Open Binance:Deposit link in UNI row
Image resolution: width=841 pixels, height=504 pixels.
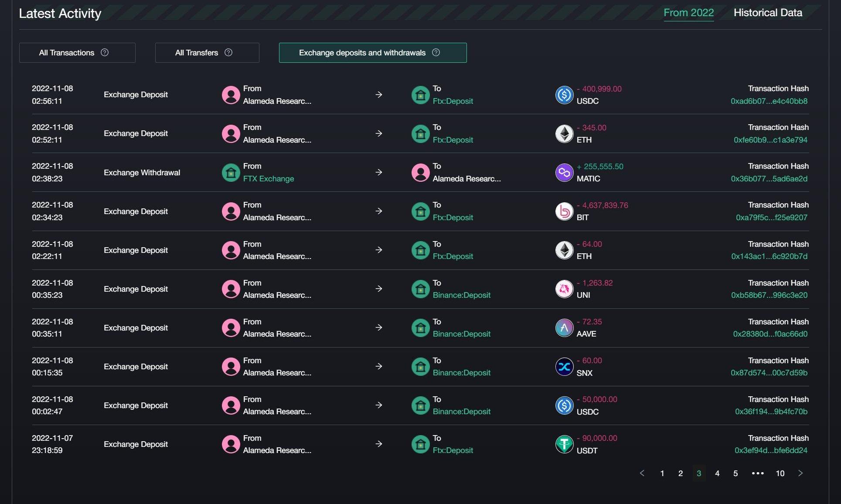point(461,295)
